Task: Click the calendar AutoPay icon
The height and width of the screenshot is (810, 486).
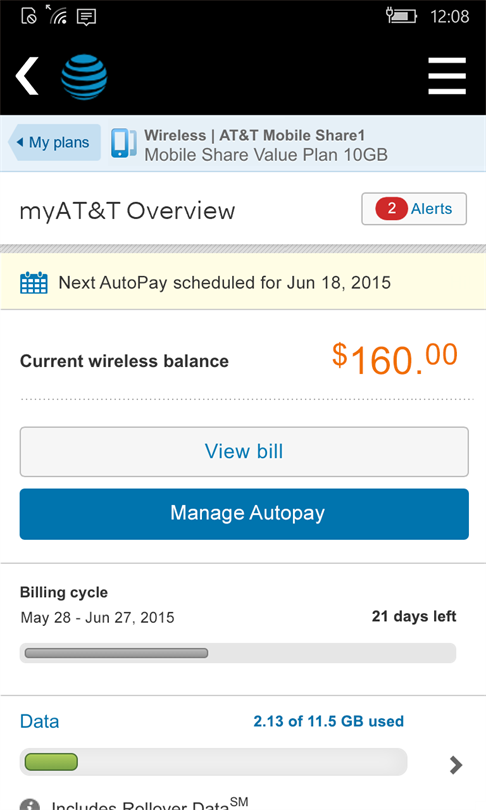Action: pos(34,283)
